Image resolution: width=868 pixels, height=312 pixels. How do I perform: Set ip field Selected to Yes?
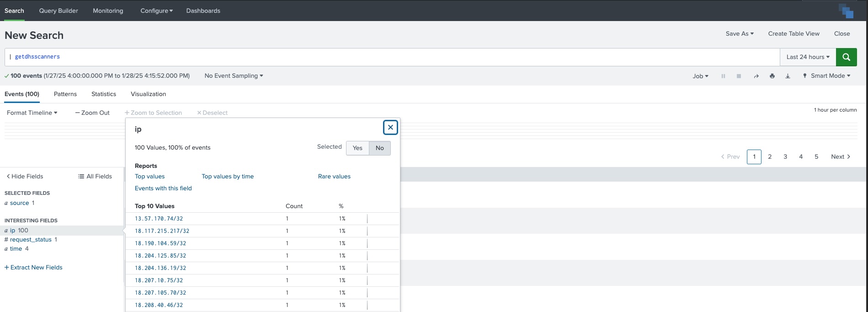(357, 148)
